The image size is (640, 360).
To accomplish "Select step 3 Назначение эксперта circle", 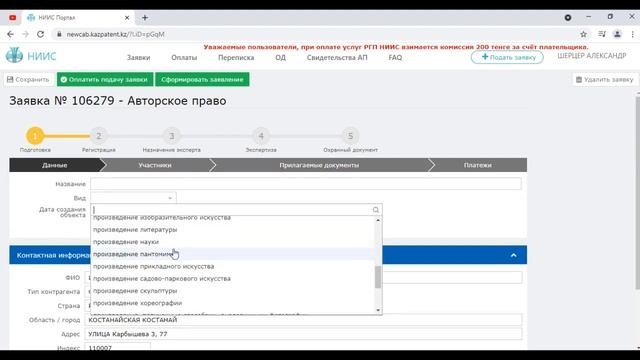I will (x=171, y=136).
